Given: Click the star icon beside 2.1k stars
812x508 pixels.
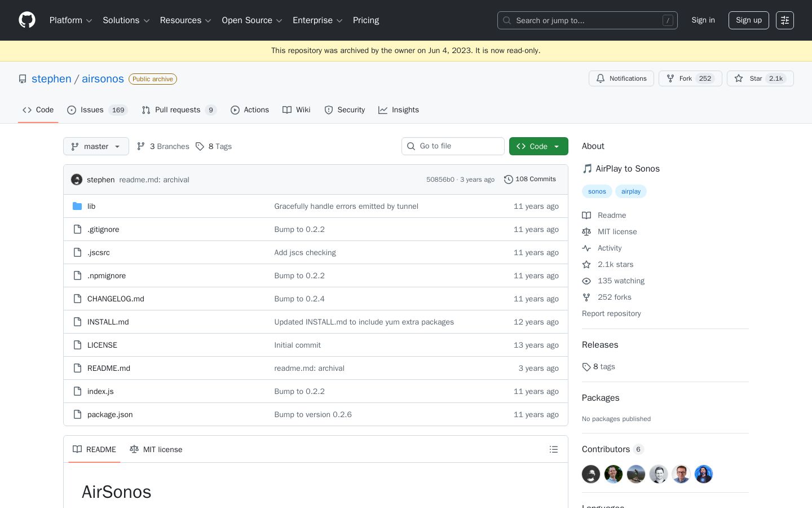Looking at the screenshot, I should [x=586, y=264].
